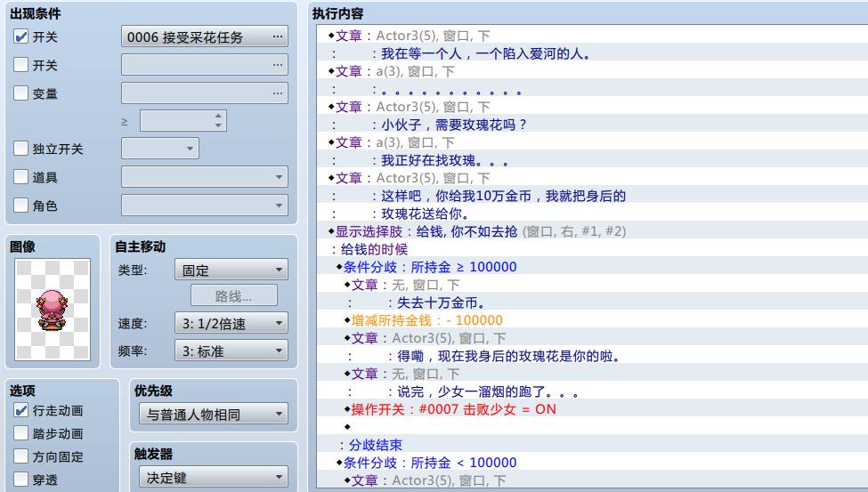Open priority dropdown 与普通人物相同
The height and width of the screenshot is (492, 868).
[x=213, y=414]
